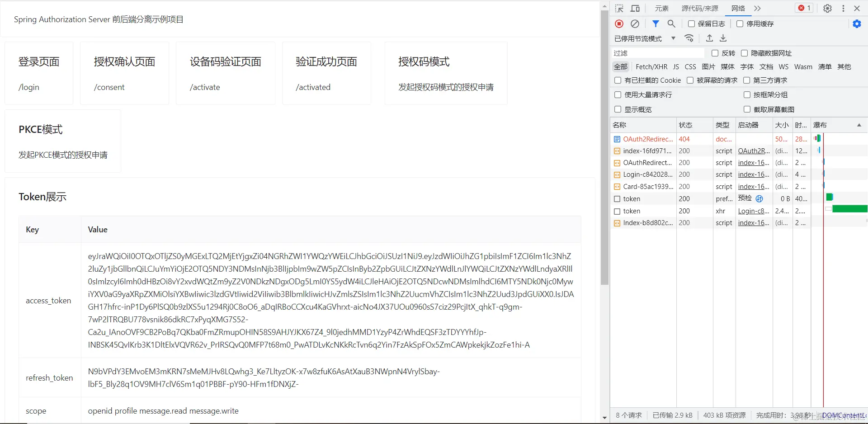Image resolution: width=868 pixels, height=424 pixels.
Task: Switch to the 元素 tab
Action: pos(662,9)
